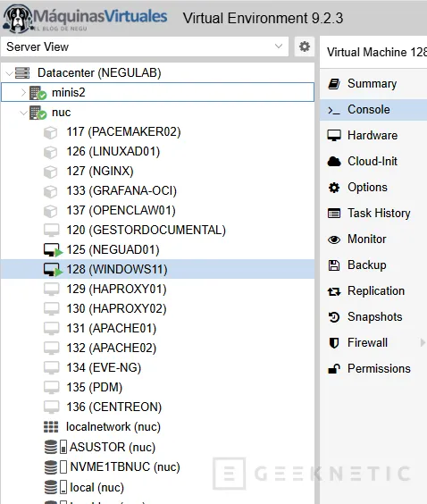Expand the Firewall submenu arrow
Screen dimensions: 427x504
(x=423, y=342)
